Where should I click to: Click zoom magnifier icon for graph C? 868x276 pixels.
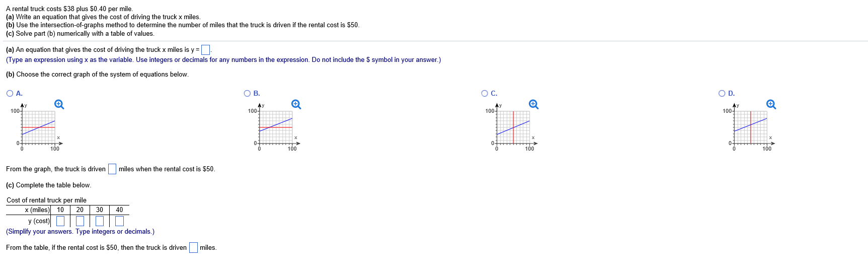(x=534, y=104)
